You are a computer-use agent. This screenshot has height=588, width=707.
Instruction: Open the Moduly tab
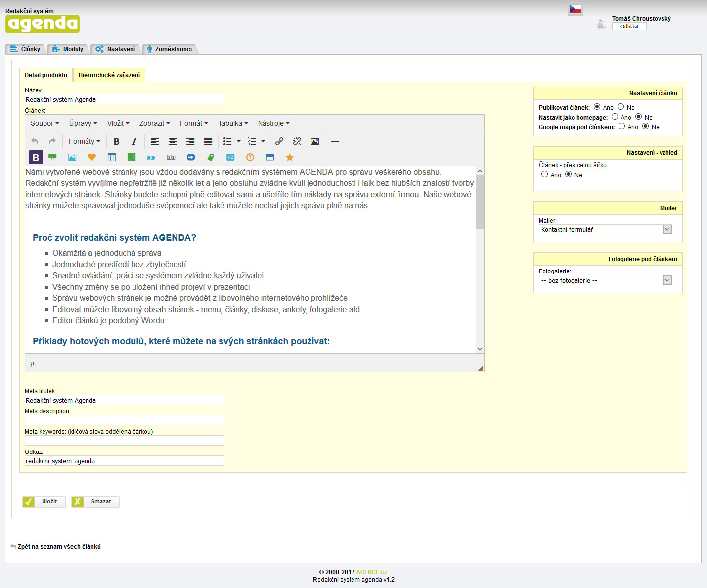(68, 49)
